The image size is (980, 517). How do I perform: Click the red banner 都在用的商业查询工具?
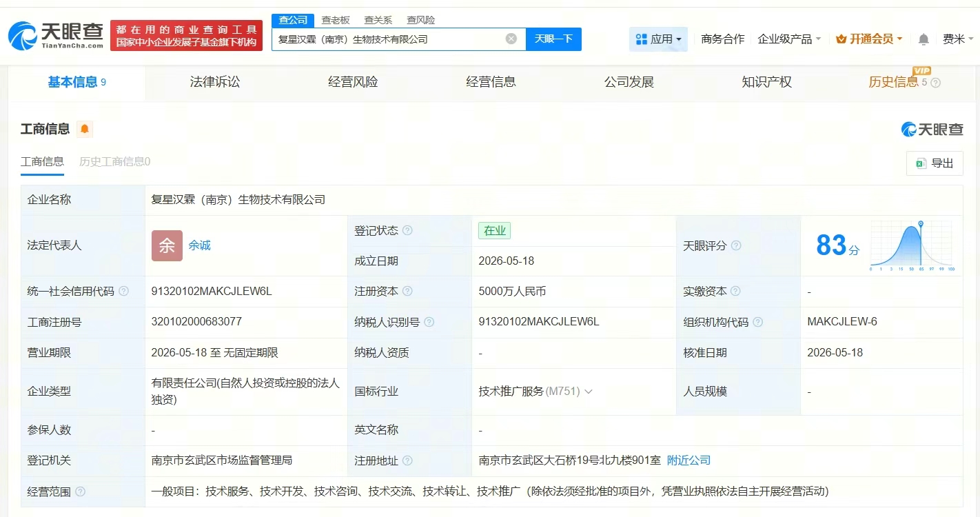pos(186,36)
